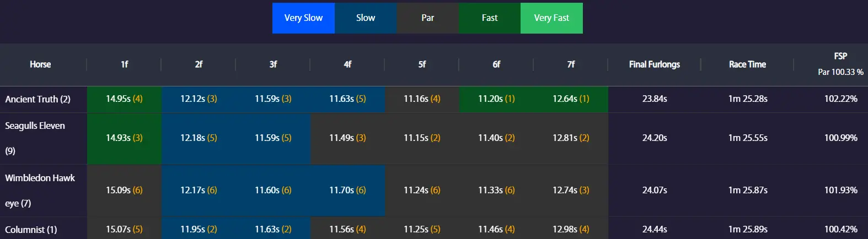
Task: Select the Slow pace legend box
Action: (x=366, y=18)
